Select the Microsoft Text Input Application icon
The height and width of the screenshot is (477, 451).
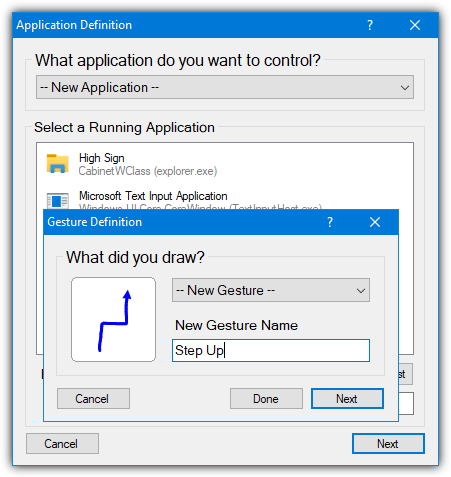(58, 201)
